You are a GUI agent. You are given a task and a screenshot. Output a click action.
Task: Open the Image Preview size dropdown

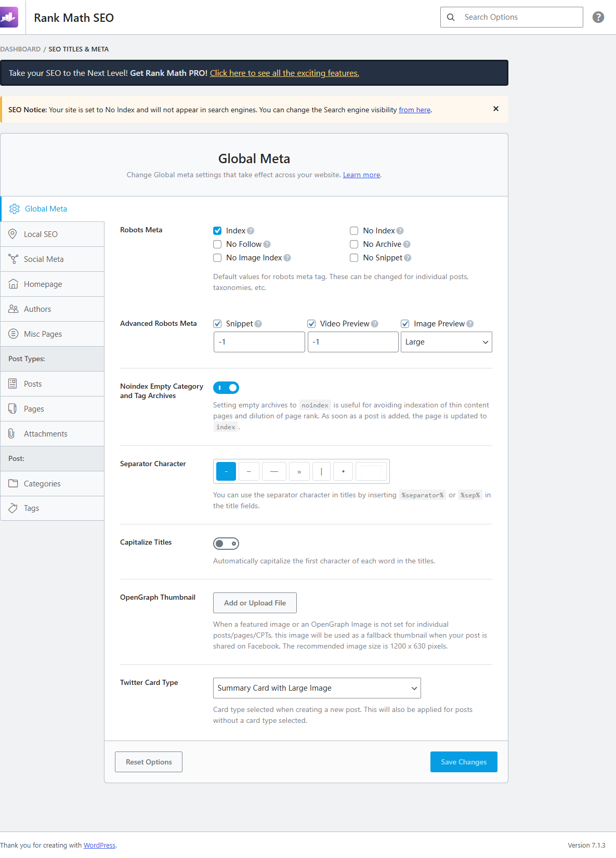(447, 342)
